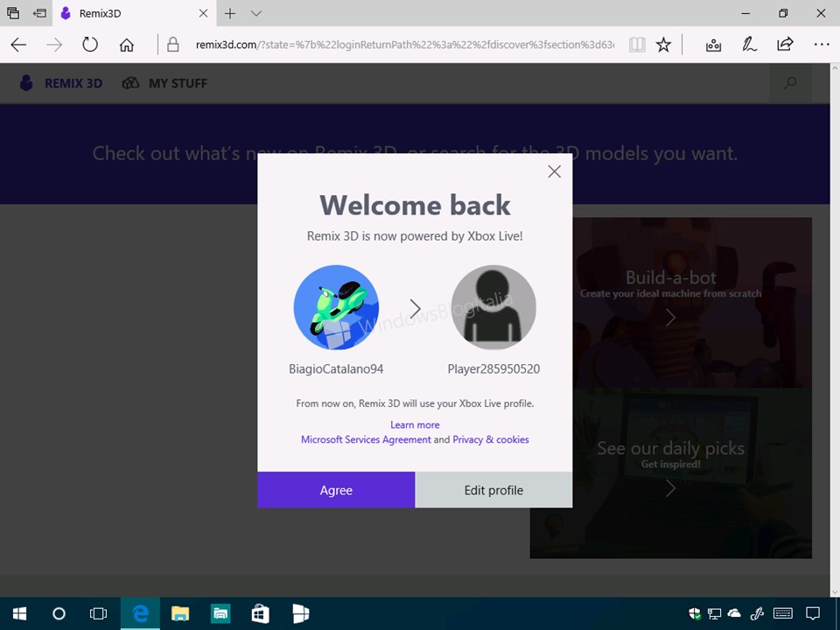Click the browser Back arrow
Image resolution: width=840 pixels, height=630 pixels.
pyautogui.click(x=18, y=45)
